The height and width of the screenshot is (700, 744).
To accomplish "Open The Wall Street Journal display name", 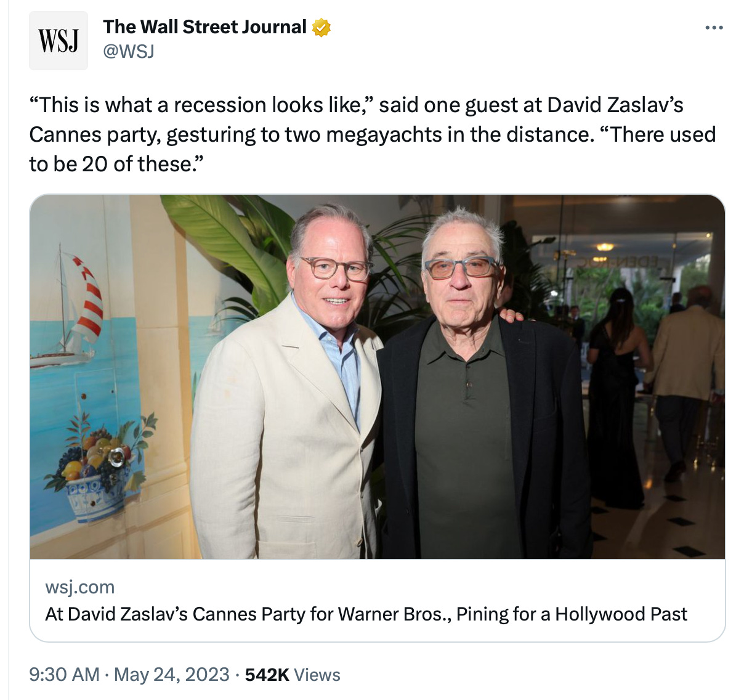I will pos(204,27).
